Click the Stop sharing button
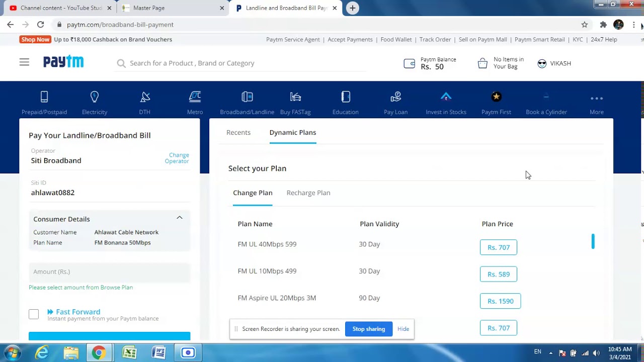This screenshot has width=644, height=362. tap(369, 329)
